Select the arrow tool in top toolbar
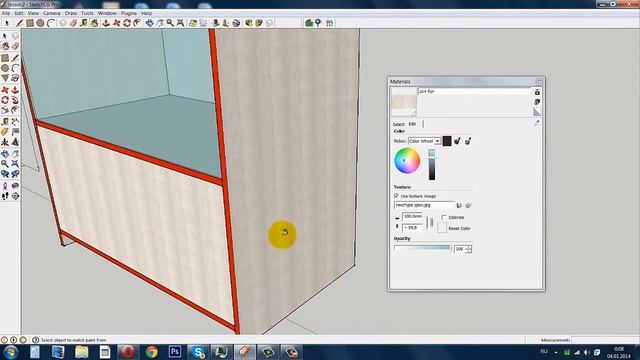 [x=7, y=23]
